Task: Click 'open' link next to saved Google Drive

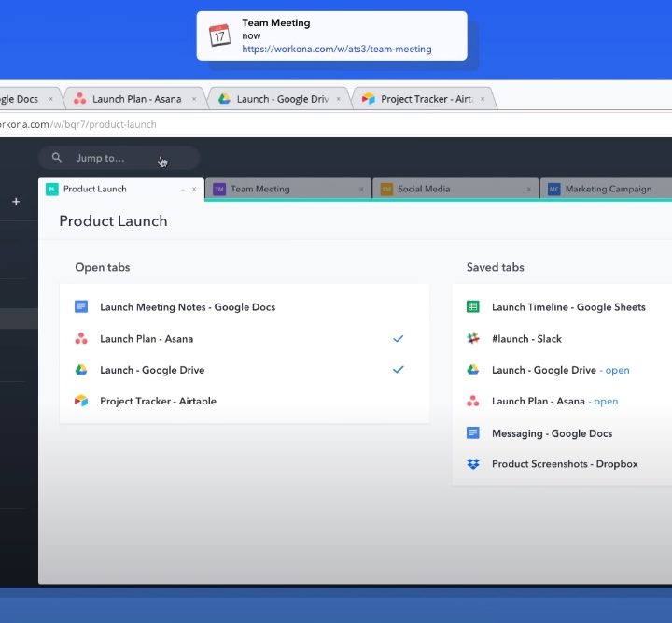Action: [617, 370]
